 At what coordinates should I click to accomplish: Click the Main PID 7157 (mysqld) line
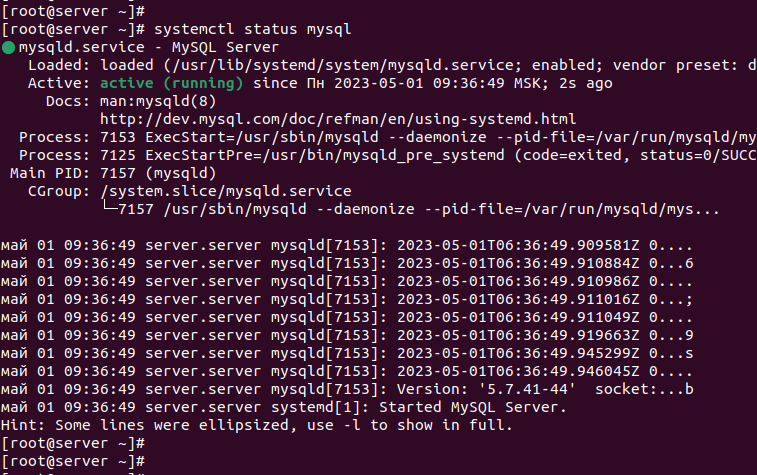click(x=113, y=173)
